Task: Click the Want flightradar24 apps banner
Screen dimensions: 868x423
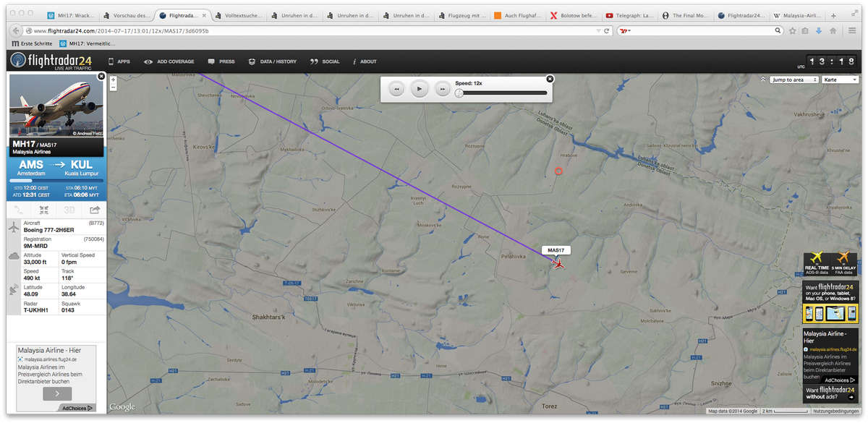Action: pyautogui.click(x=830, y=302)
